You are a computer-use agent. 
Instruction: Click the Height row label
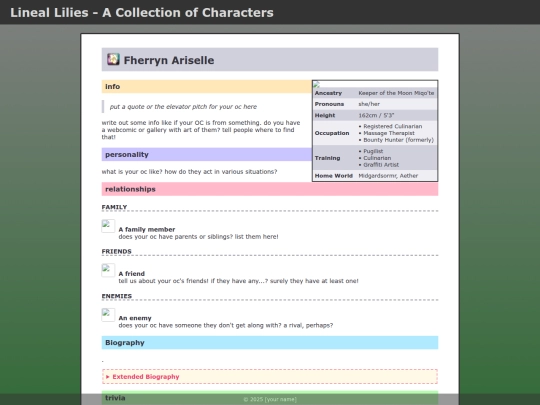325,115
